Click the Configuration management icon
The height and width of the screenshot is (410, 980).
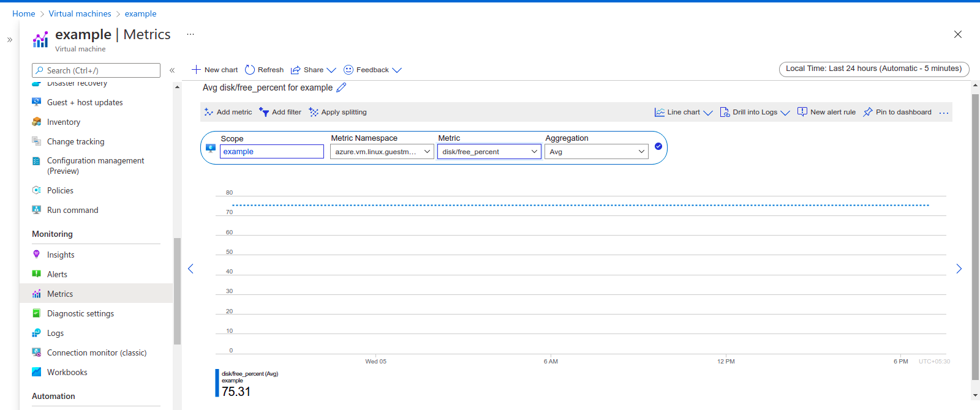click(36, 161)
